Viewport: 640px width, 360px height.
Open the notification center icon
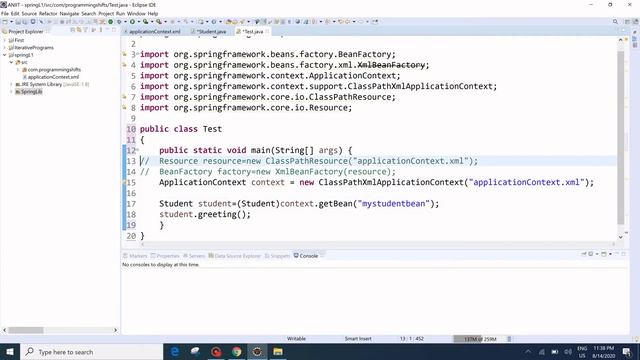[627, 351]
